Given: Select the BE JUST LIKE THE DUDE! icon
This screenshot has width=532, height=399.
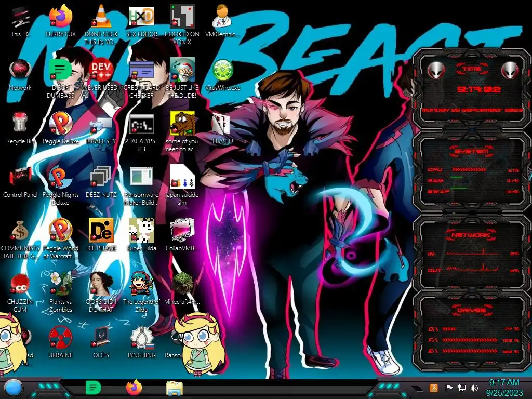Looking at the screenshot, I should coord(182,79).
